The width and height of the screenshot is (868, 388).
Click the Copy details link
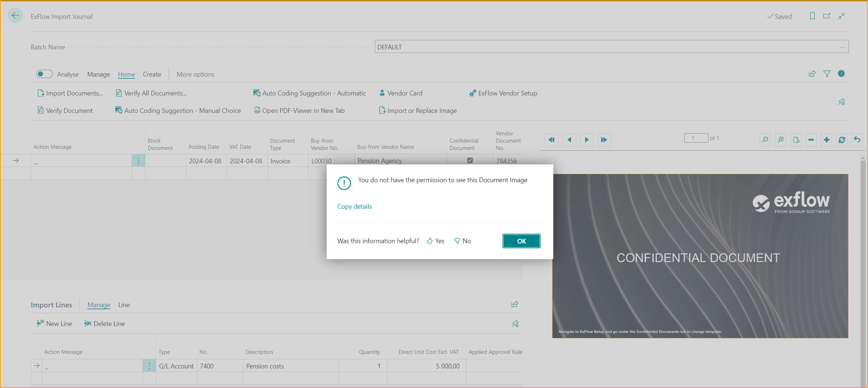click(x=354, y=206)
